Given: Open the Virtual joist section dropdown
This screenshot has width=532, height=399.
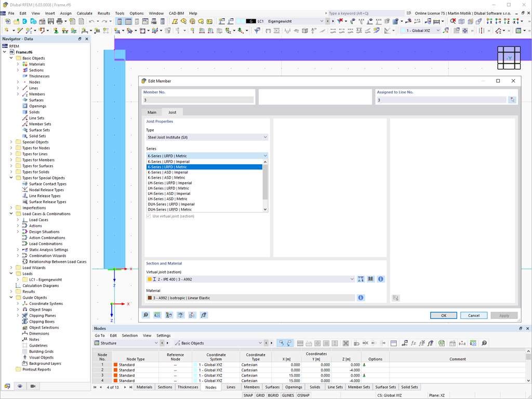Looking at the screenshot, I should coord(250,279).
